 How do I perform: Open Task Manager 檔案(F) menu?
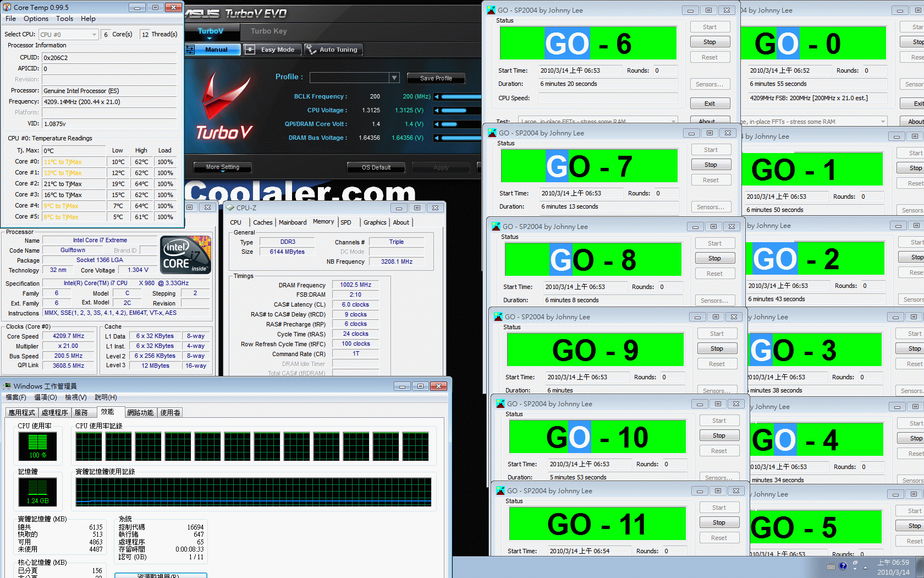tap(16, 397)
